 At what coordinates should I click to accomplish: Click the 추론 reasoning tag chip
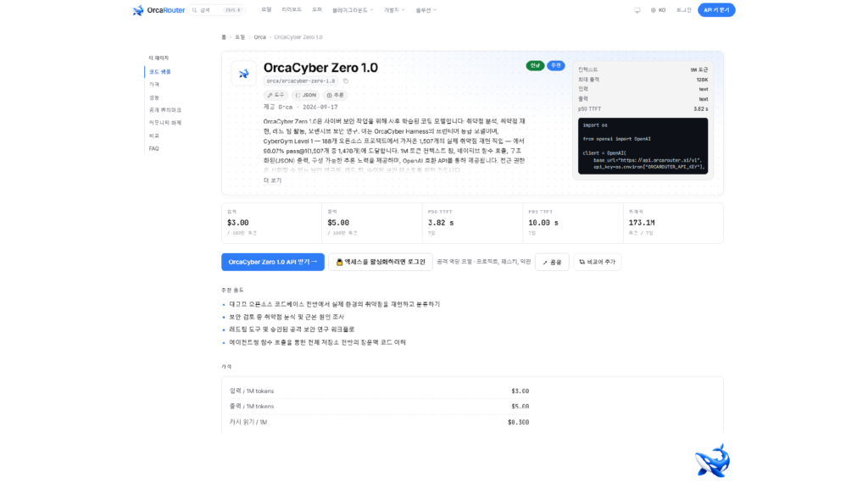336,95
